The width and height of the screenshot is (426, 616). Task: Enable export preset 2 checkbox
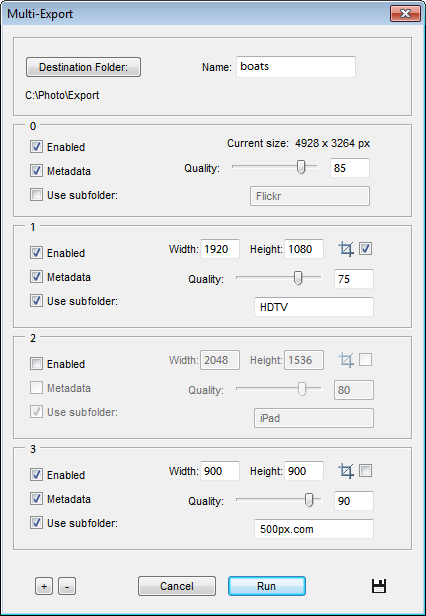pyautogui.click(x=36, y=364)
